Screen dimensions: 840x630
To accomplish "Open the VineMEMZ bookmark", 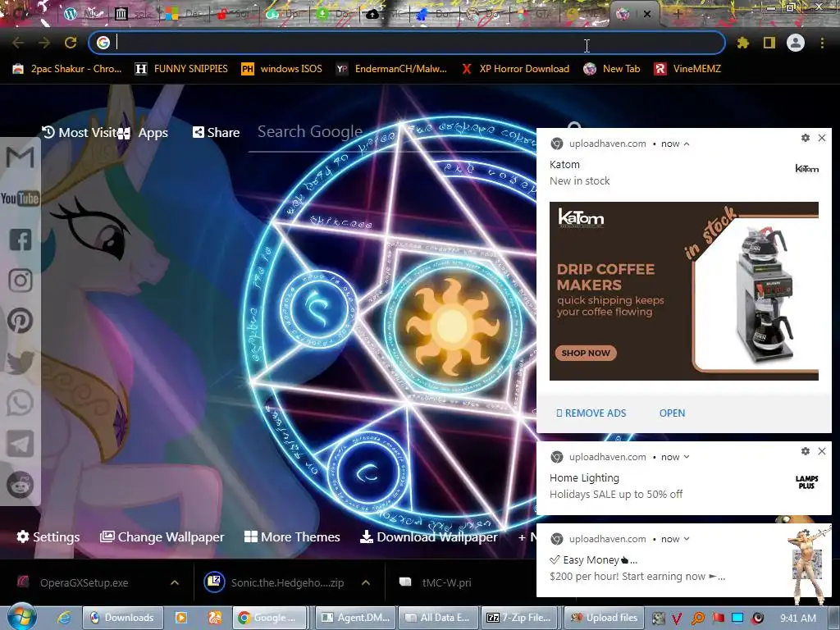I will click(688, 69).
